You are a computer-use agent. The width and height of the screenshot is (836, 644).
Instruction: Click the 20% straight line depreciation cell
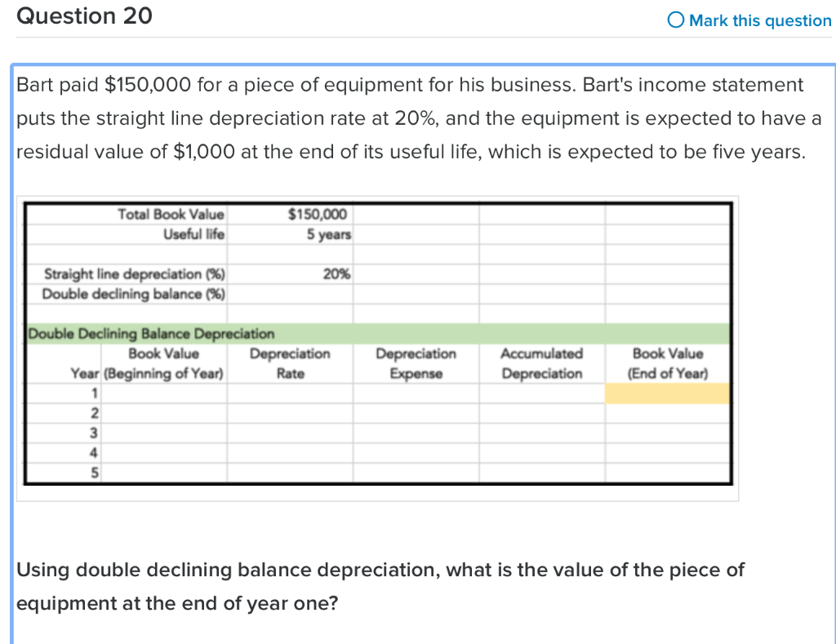pyautogui.click(x=336, y=273)
